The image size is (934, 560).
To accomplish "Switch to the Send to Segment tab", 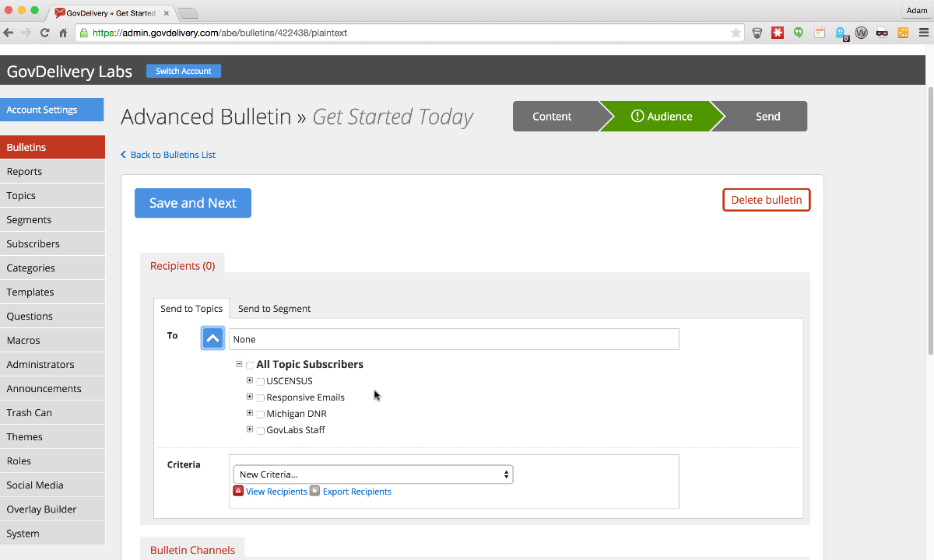I will [274, 309].
